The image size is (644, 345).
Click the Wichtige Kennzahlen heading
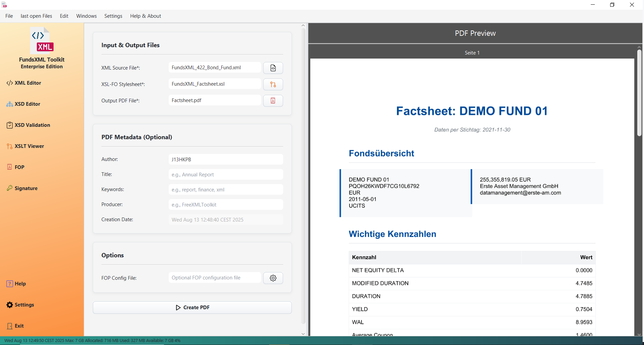(392, 234)
